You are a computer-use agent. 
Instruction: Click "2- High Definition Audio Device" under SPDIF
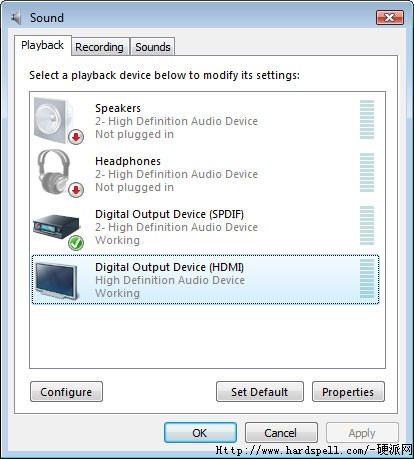[x=177, y=227]
